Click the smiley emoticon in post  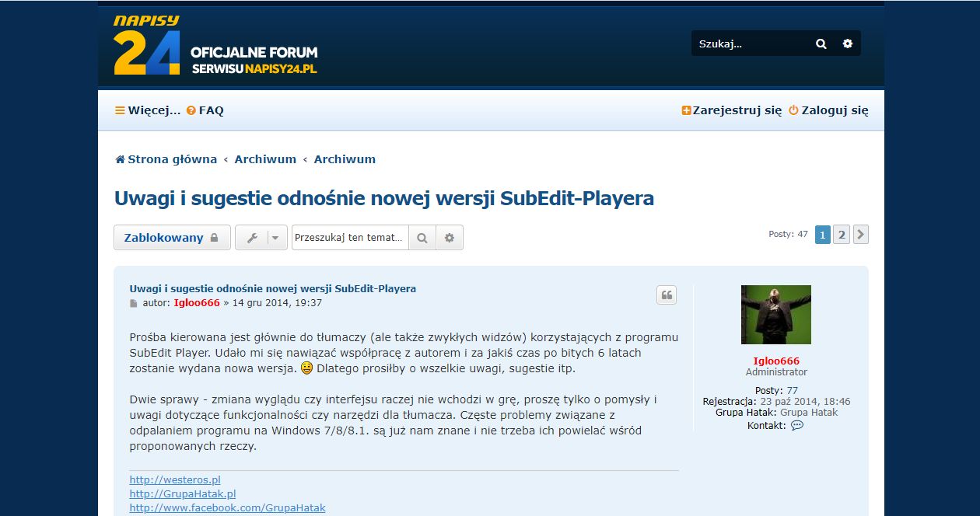point(308,368)
